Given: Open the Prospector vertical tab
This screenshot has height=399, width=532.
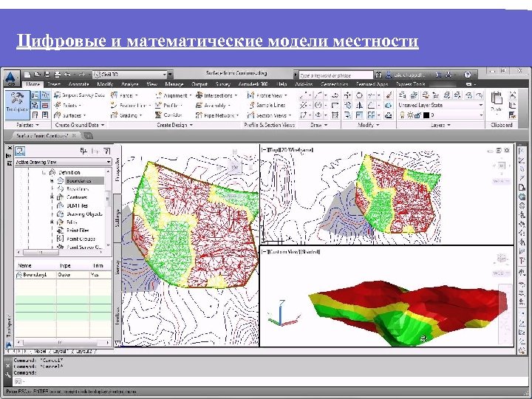Looking at the screenshot, I should [x=117, y=169].
